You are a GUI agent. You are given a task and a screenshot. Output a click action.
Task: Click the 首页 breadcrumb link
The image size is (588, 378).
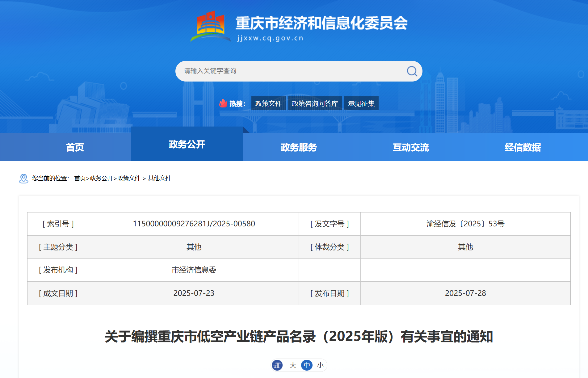click(80, 178)
